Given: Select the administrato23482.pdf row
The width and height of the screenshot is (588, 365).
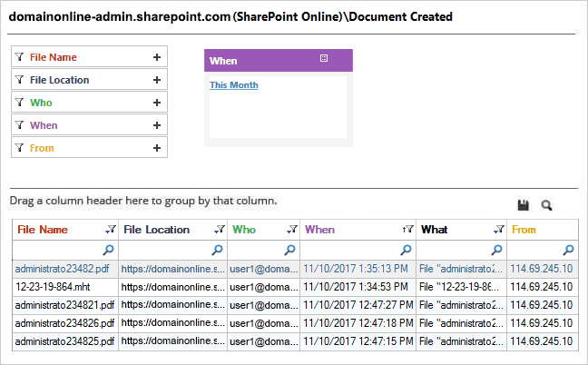Looking at the screenshot, I should (x=295, y=269).
